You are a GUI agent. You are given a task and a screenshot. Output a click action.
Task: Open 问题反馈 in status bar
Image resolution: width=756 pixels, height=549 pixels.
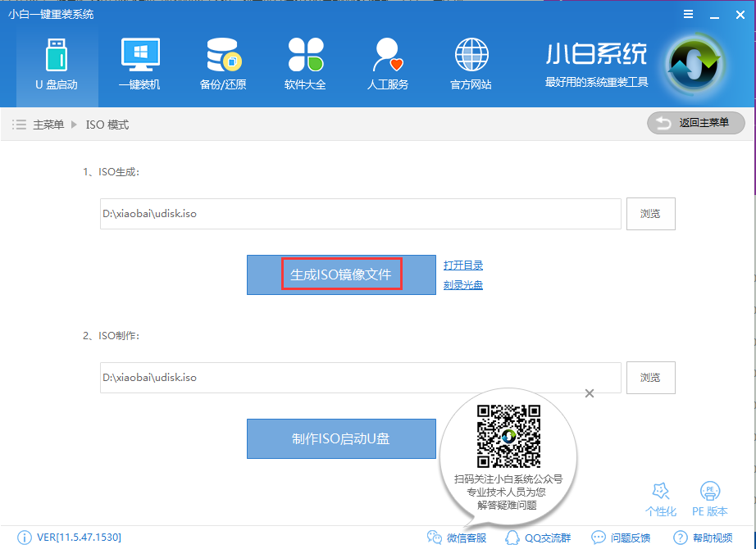(621, 538)
